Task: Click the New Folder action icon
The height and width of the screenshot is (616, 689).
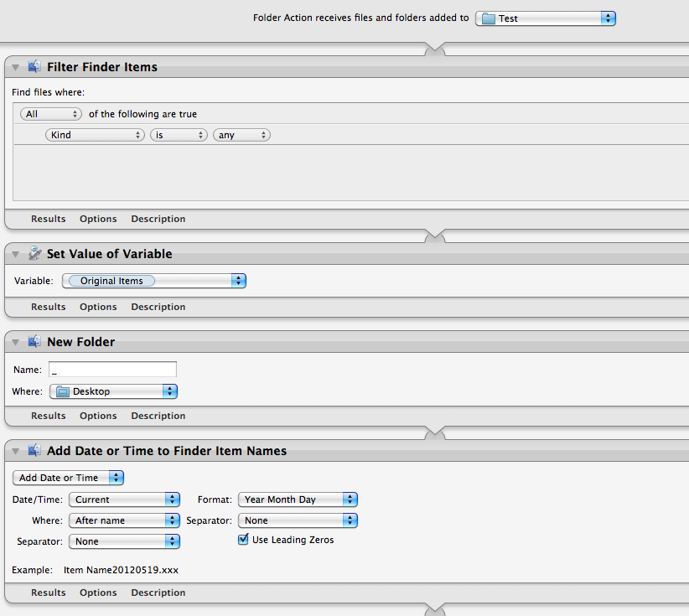Action: point(34,341)
